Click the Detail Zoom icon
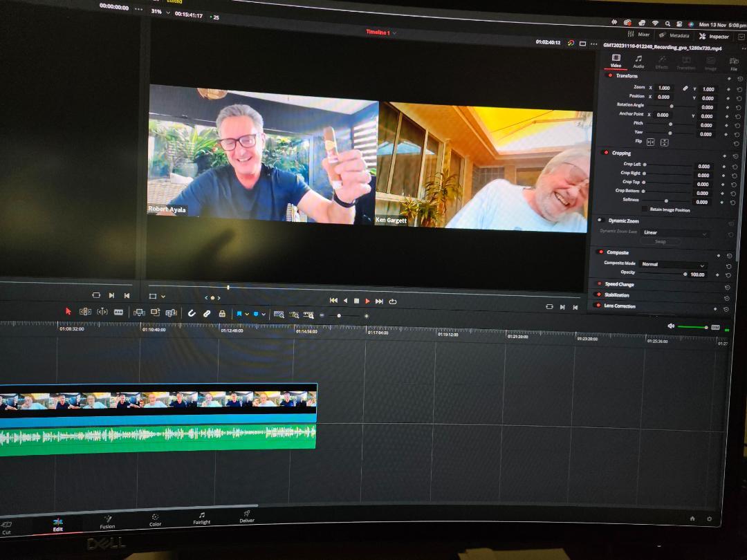747x560 pixels. (x=295, y=315)
